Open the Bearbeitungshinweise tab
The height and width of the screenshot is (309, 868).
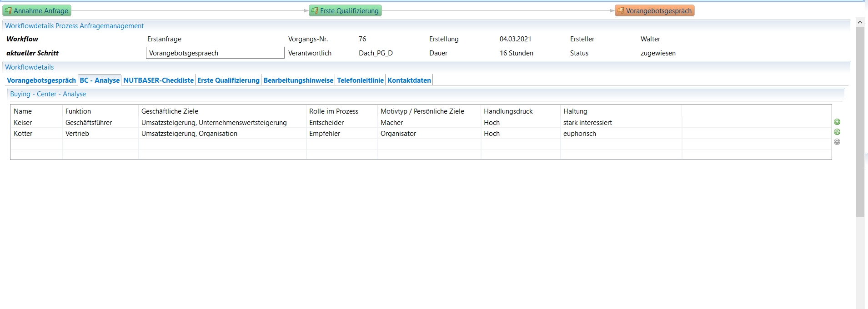tap(298, 80)
